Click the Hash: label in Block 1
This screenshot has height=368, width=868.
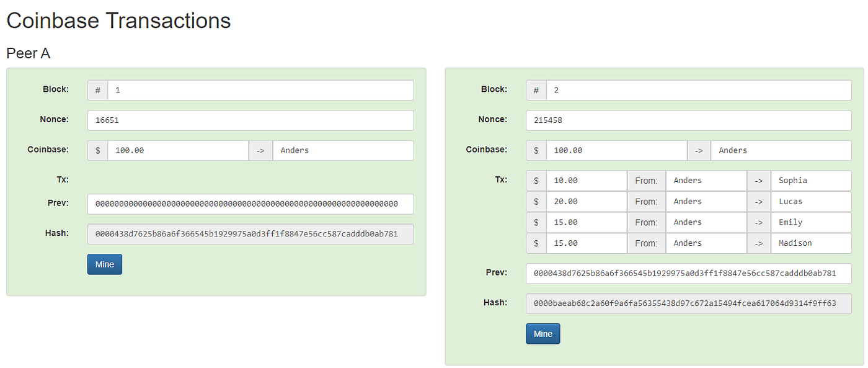tap(58, 233)
